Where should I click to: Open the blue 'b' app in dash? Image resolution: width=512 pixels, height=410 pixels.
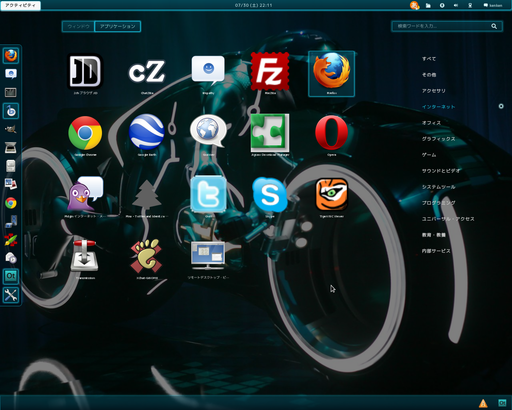click(11, 111)
